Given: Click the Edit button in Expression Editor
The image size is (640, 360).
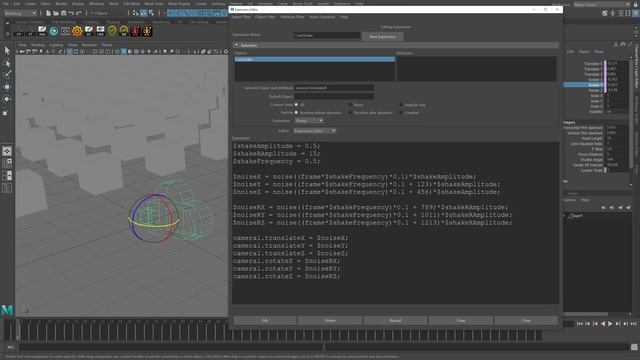Looking at the screenshot, I should pyautogui.click(x=265, y=320).
